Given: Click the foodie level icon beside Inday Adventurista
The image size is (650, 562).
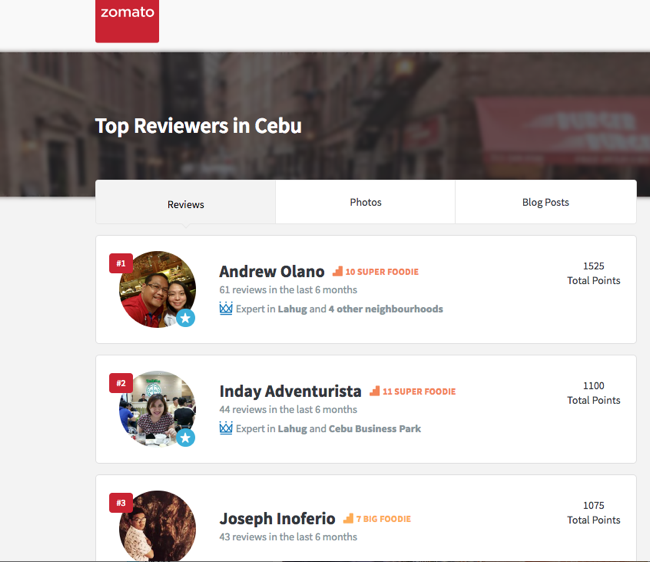Looking at the screenshot, I should pos(375,391).
